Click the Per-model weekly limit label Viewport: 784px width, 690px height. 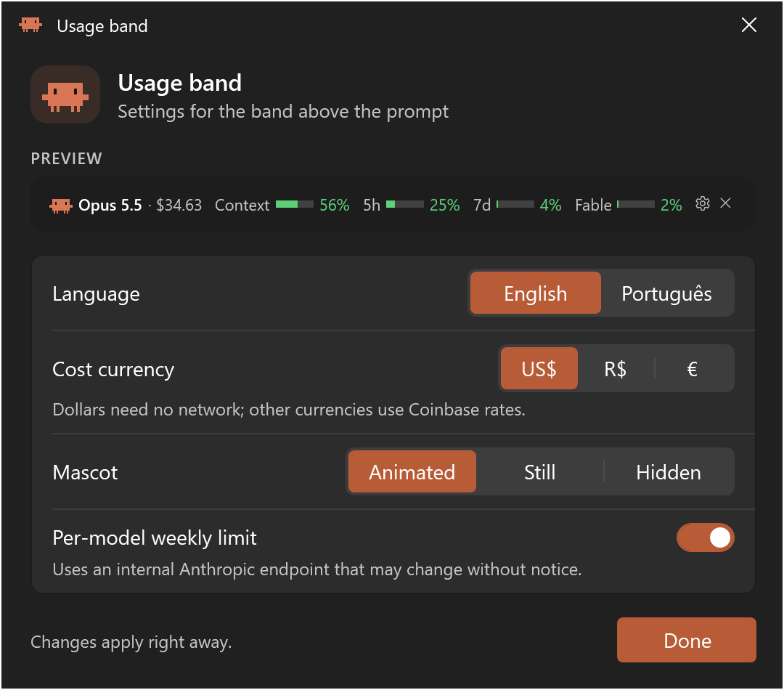[155, 538]
